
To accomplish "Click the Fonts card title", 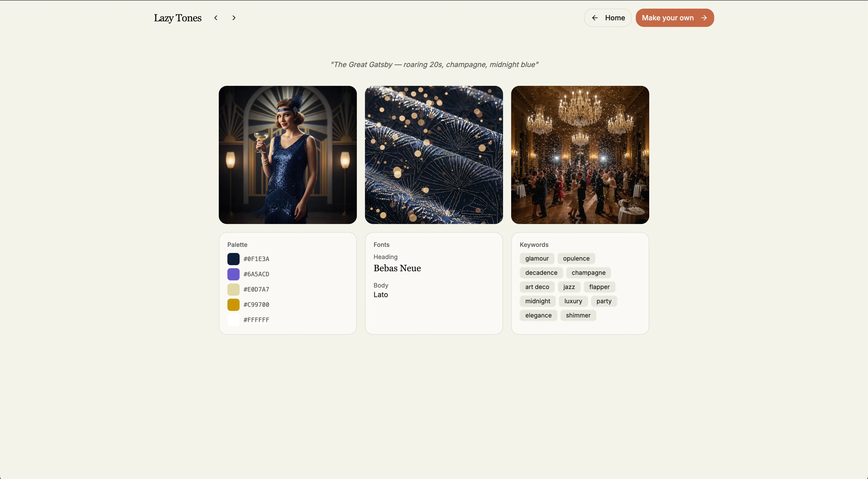I will click(x=381, y=245).
